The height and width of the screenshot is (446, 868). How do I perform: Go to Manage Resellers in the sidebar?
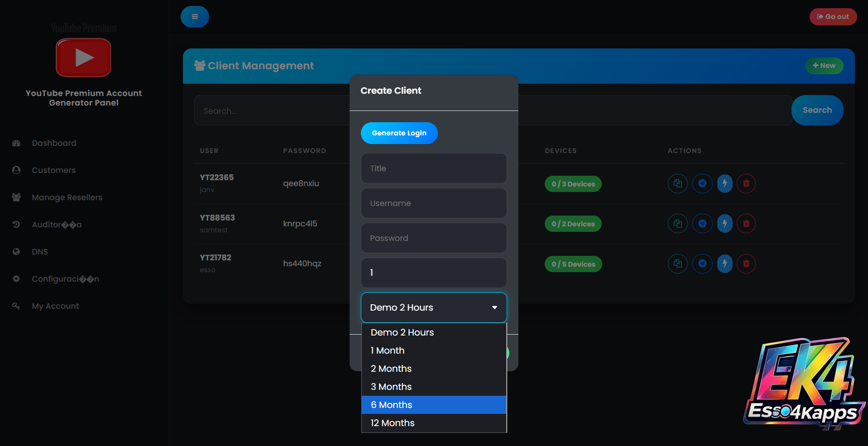(67, 197)
